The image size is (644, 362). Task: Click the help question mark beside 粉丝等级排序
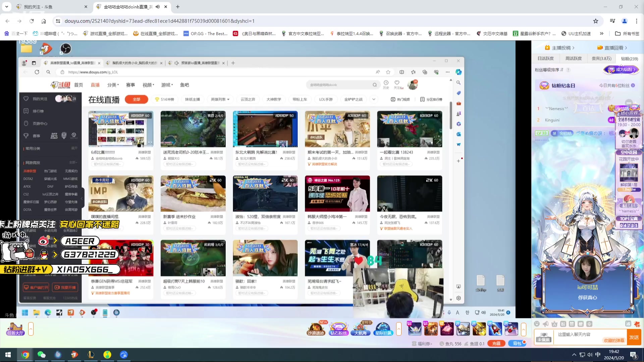pyautogui.click(x=568, y=70)
